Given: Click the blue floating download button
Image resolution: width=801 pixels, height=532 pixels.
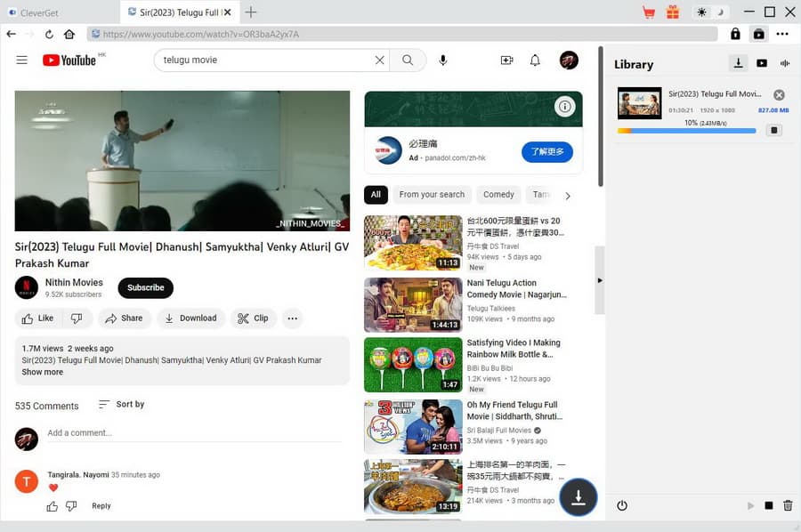Looking at the screenshot, I should coord(578,497).
